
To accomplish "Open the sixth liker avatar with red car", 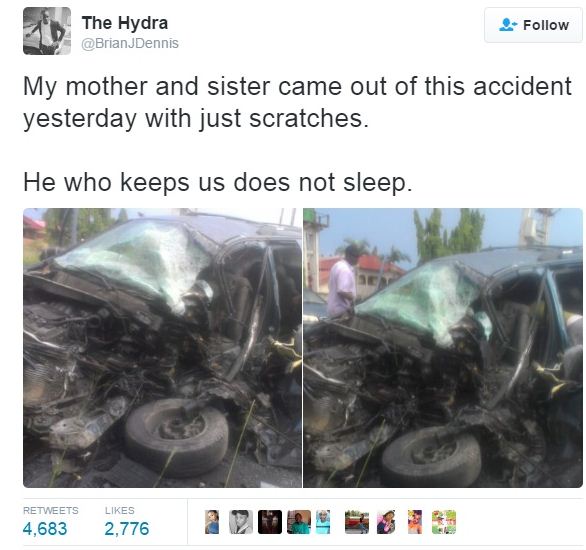I will click(357, 522).
